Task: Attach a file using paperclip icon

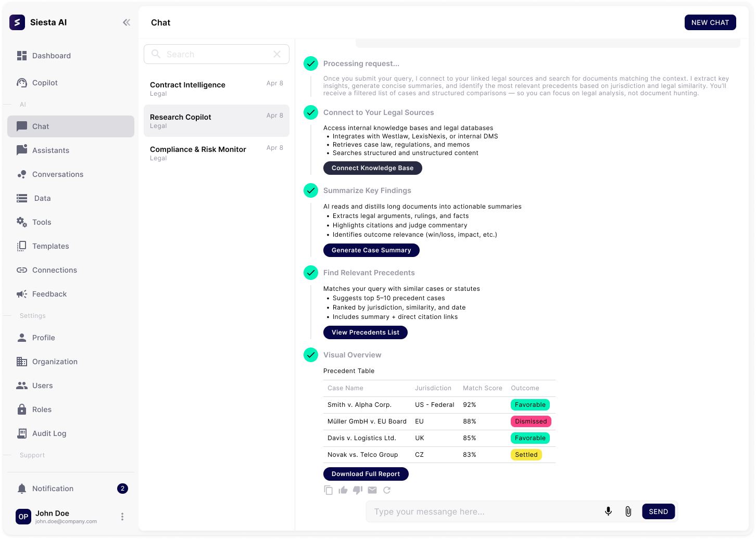Action: point(628,511)
